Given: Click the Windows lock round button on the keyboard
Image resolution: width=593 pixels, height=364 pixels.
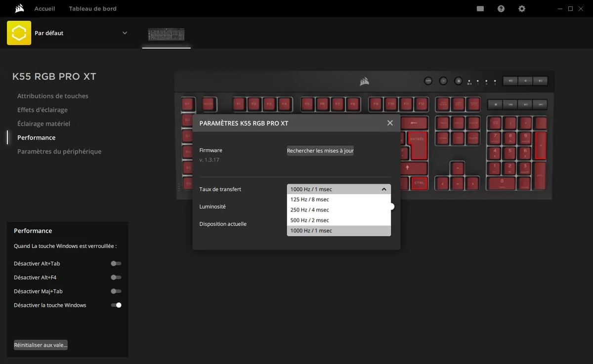Looking at the screenshot, I should [458, 81].
